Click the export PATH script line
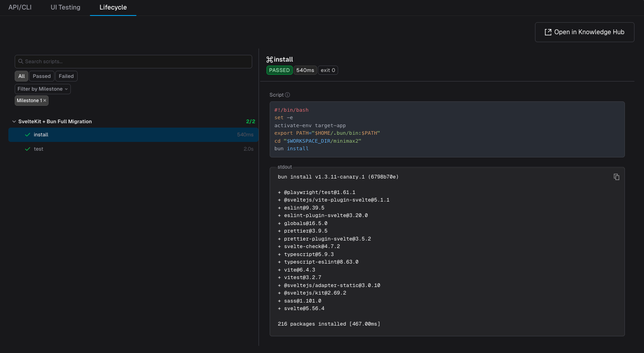 [327, 133]
